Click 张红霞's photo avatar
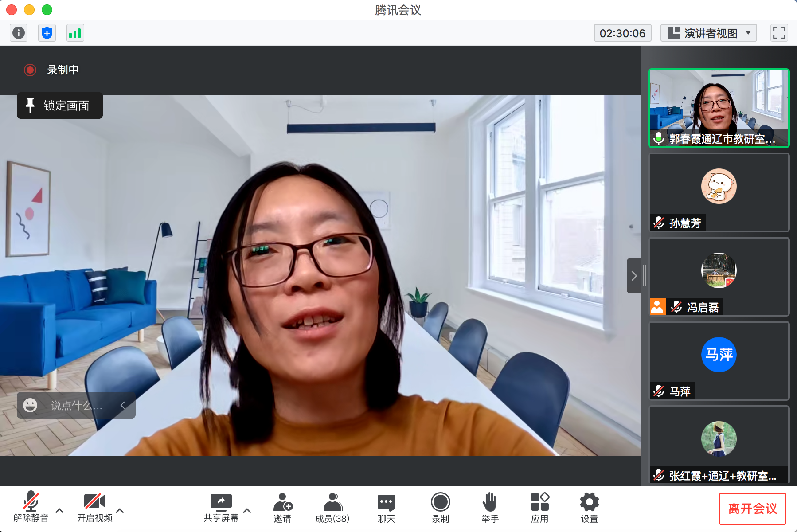 719,439
